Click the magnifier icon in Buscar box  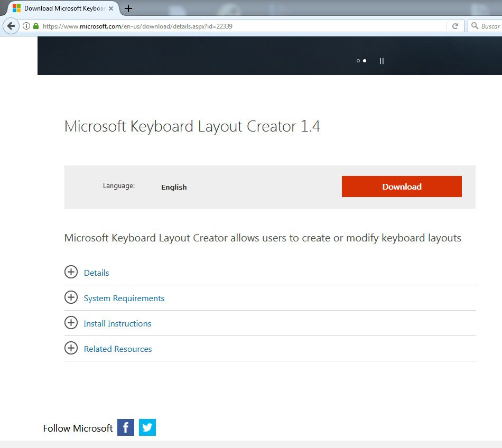475,25
